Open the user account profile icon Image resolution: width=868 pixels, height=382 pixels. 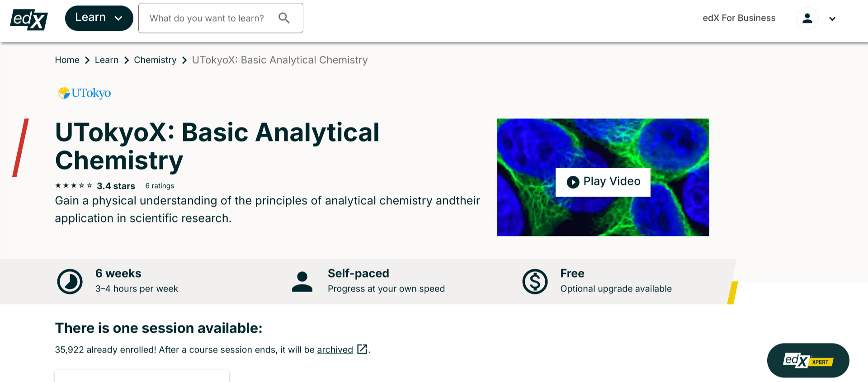pyautogui.click(x=807, y=19)
